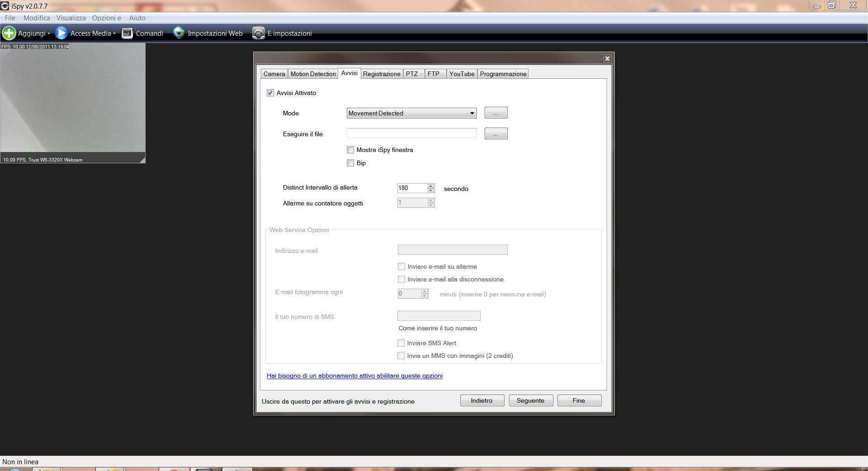Viewport: 868px width, 471px height.
Task: Click browse button next to Eseguire il file
Action: pyautogui.click(x=495, y=133)
